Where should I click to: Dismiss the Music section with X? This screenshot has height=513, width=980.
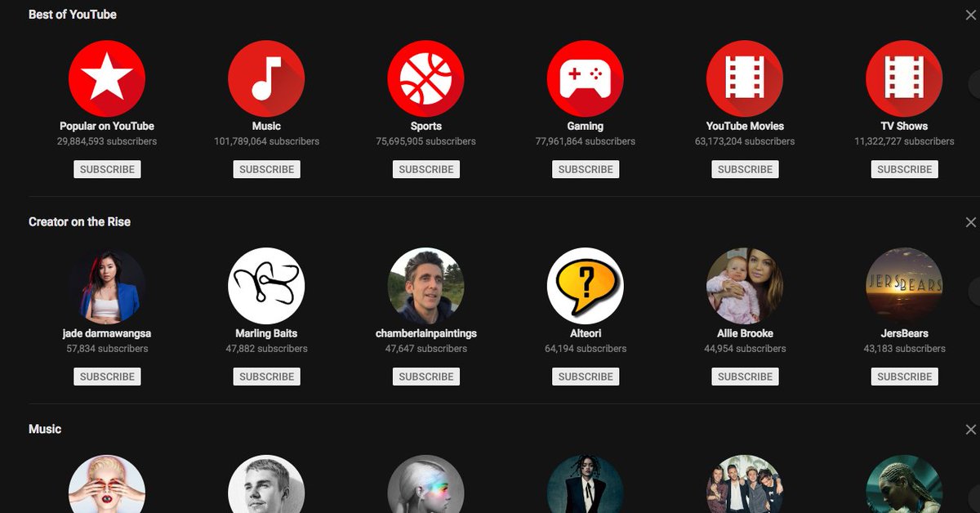pyautogui.click(x=970, y=430)
